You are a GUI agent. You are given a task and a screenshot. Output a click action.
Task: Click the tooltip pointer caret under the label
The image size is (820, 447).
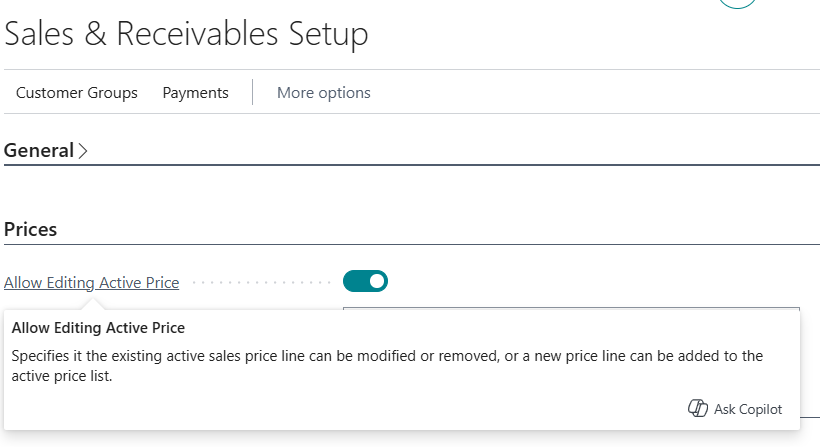(93, 304)
